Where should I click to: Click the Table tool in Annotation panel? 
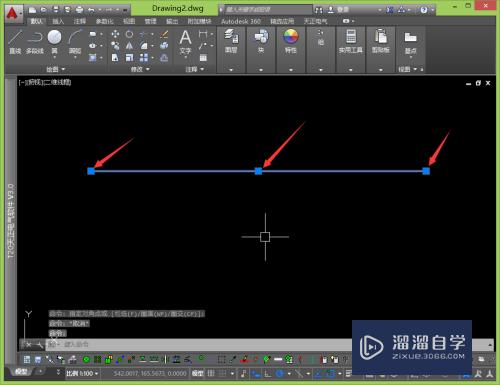[203, 58]
